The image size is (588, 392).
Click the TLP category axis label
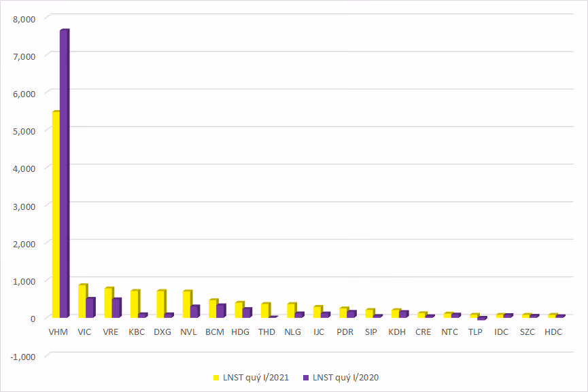point(476,332)
